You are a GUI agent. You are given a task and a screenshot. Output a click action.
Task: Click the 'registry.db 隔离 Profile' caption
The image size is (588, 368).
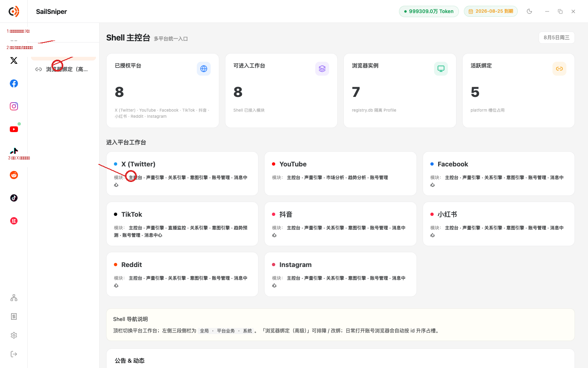tap(374, 110)
